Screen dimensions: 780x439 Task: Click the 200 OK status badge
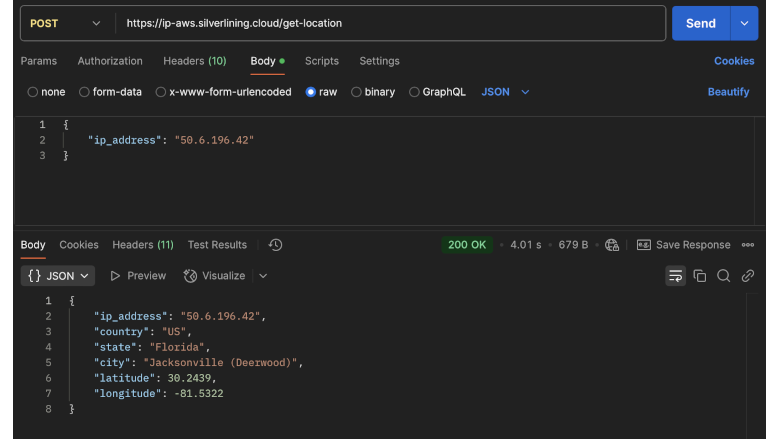click(x=467, y=245)
